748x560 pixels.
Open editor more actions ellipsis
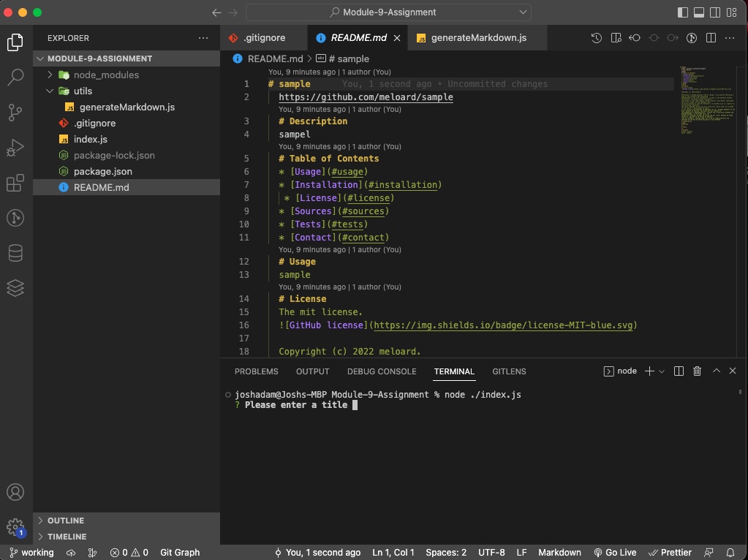point(730,38)
